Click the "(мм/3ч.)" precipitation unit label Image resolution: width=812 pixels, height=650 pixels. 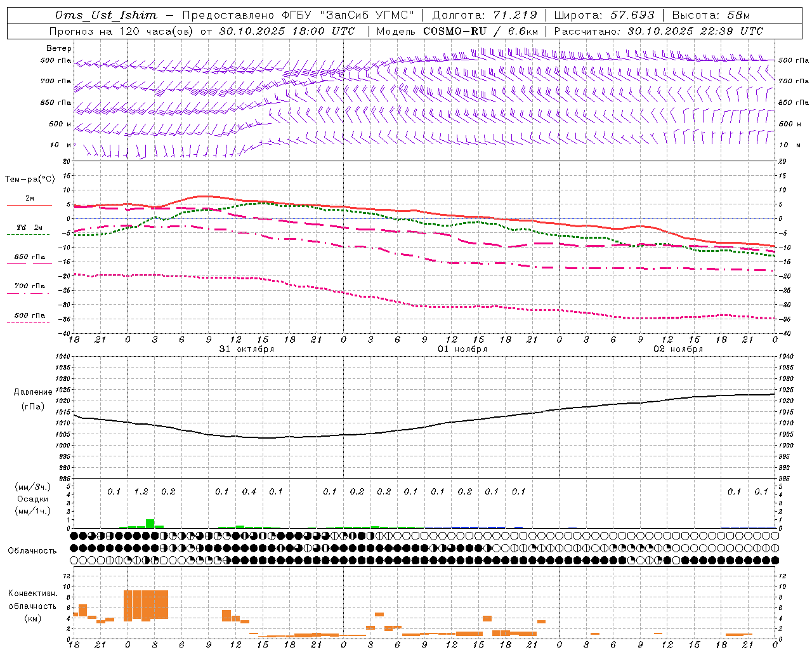(33, 487)
